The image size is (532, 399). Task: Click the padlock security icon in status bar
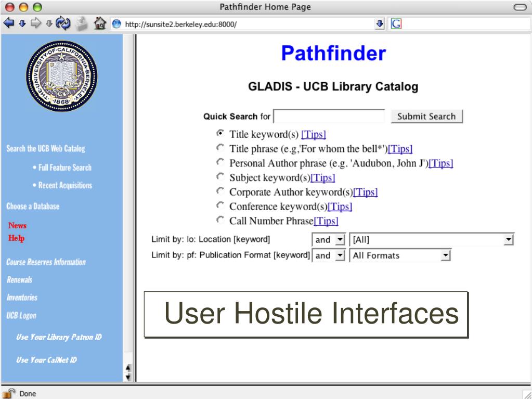[x=9, y=393]
